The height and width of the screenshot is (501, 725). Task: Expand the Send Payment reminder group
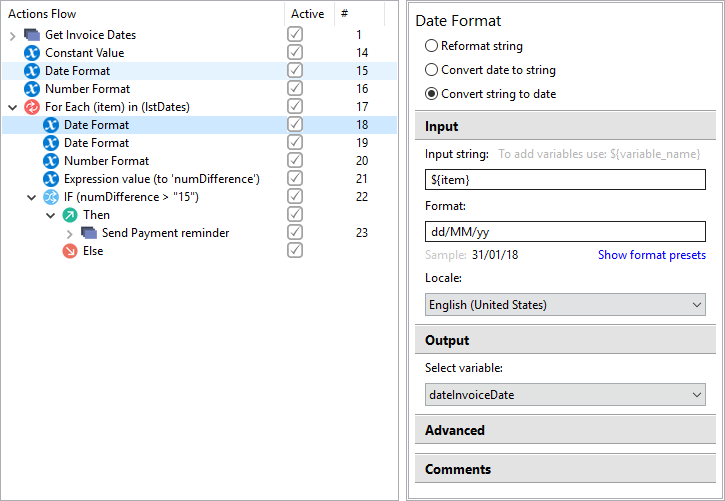click(69, 234)
